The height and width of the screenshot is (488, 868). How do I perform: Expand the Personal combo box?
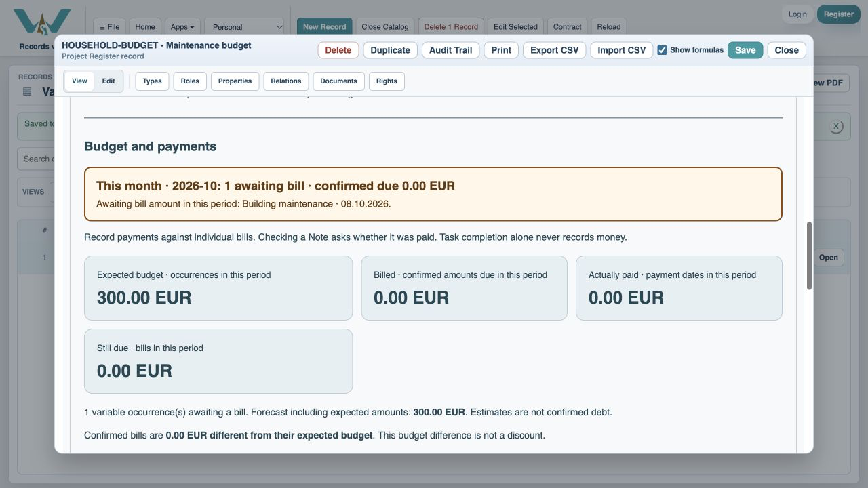pos(245,27)
